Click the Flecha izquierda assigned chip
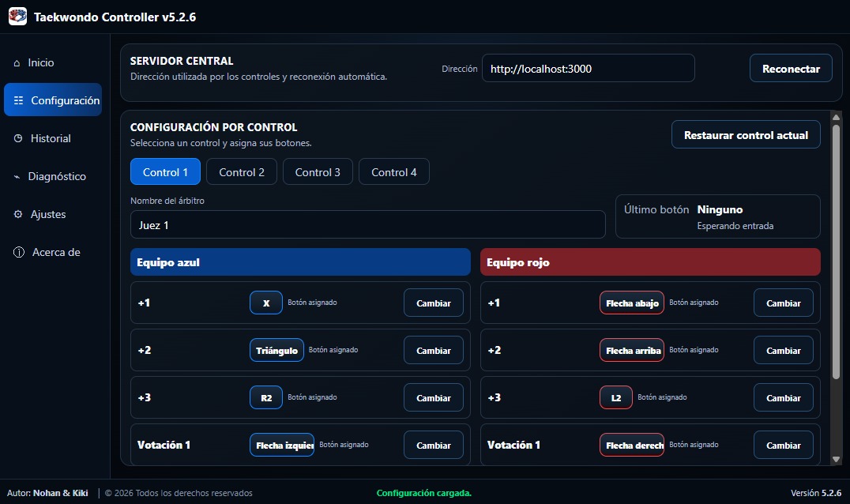The image size is (850, 504). [x=282, y=445]
